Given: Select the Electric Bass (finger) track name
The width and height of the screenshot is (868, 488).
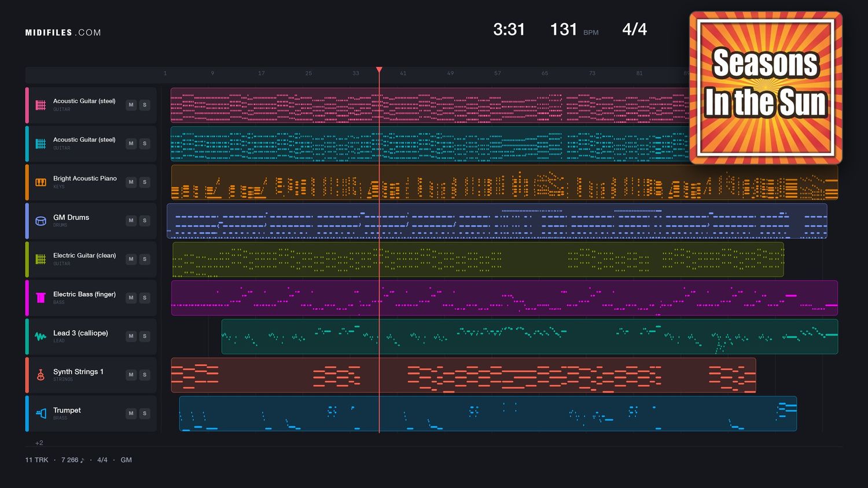Looking at the screenshot, I should pyautogui.click(x=84, y=294).
